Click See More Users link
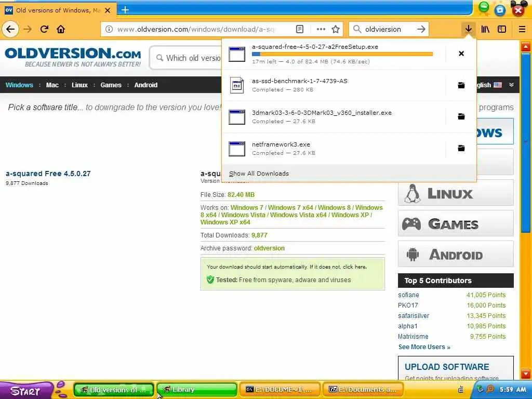The image size is (532, 399). click(x=424, y=347)
